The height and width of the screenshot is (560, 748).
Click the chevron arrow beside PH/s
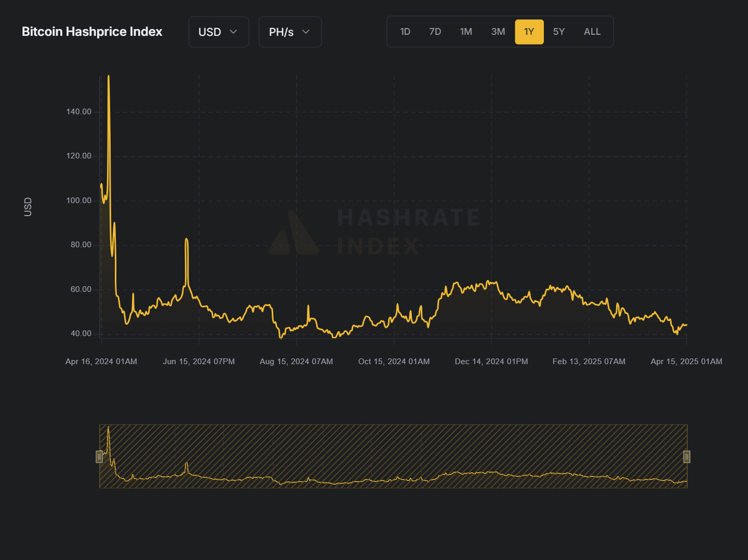[x=306, y=32]
